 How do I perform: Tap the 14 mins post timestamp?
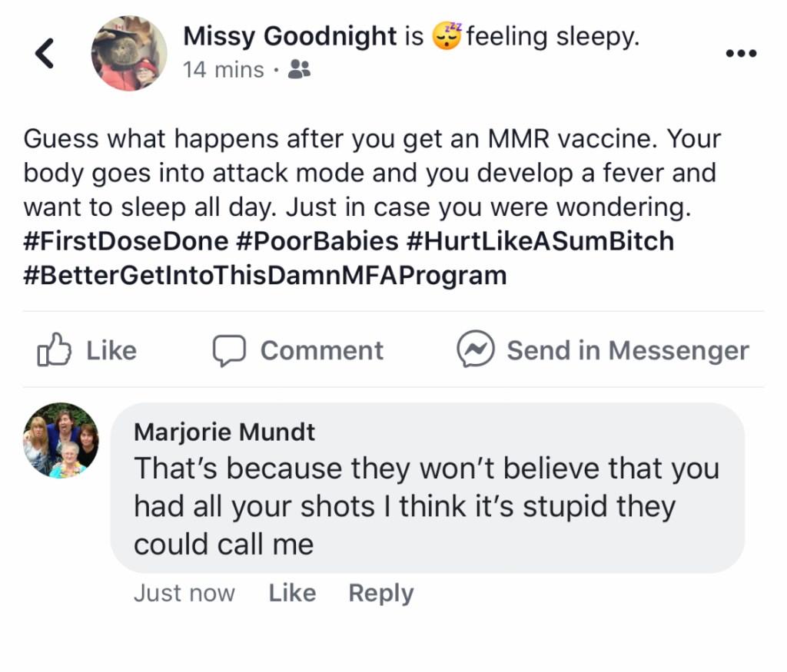tap(224, 71)
